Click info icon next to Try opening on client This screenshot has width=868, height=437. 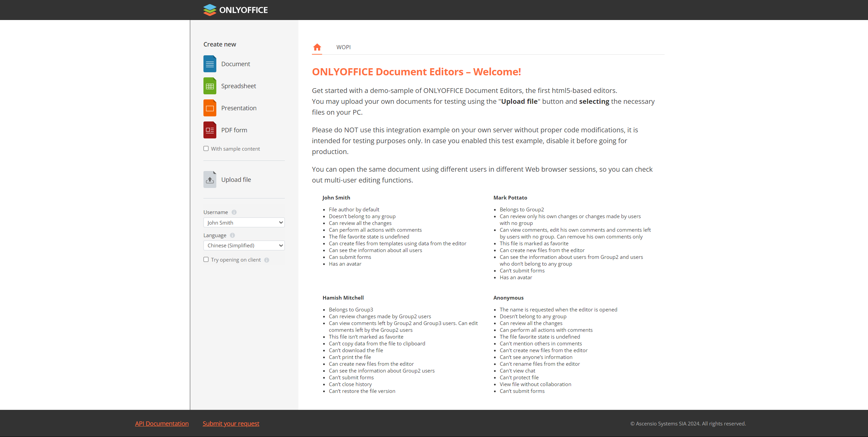pyautogui.click(x=267, y=260)
